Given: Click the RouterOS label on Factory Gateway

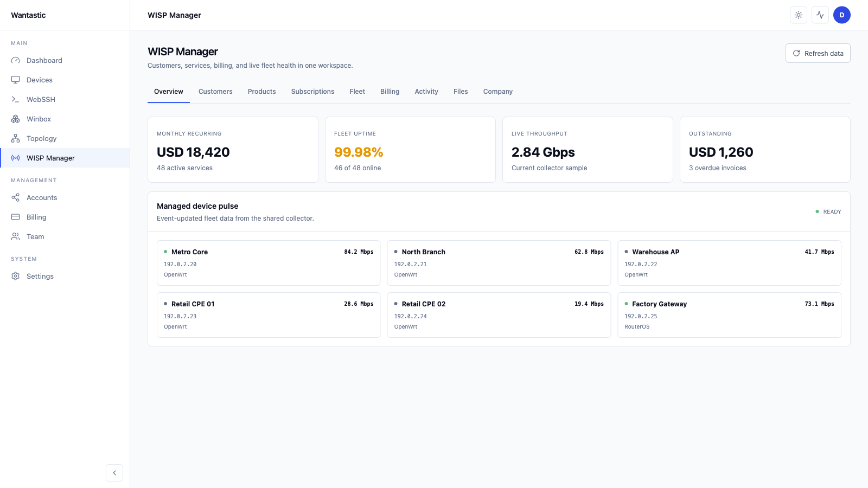Looking at the screenshot, I should coord(637,327).
